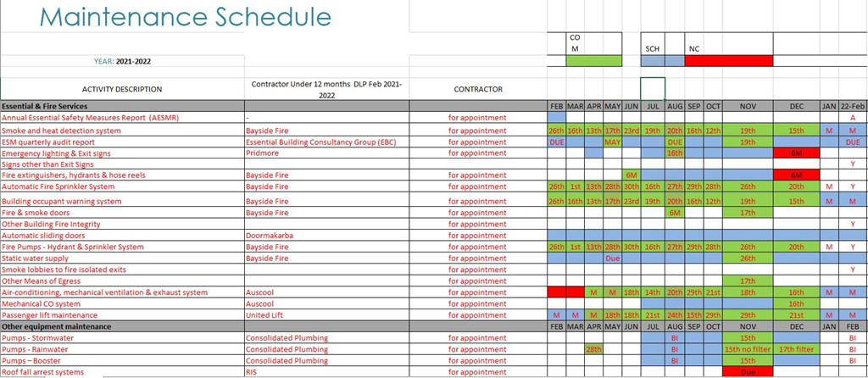Select the green COM legend color cell
This screenshot has width=868, height=378.
594,61
